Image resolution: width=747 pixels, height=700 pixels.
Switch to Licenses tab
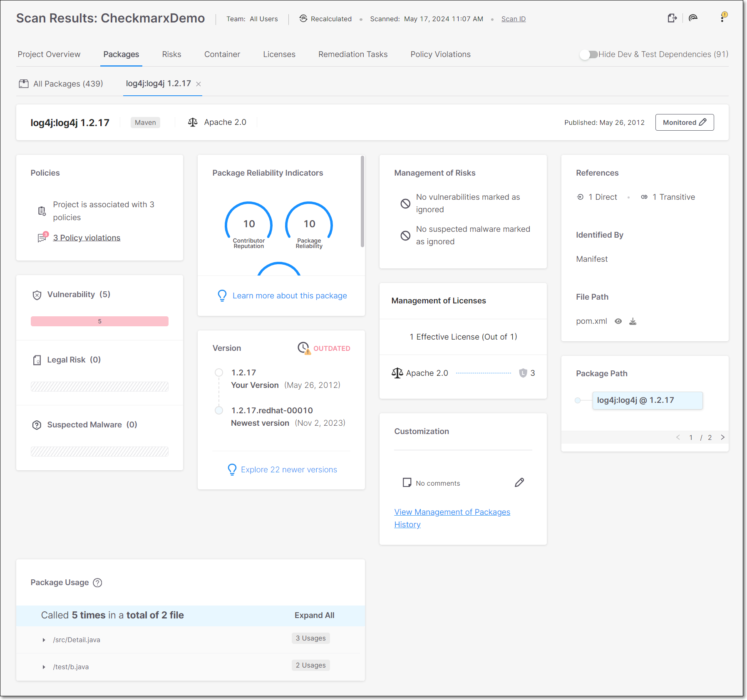[x=279, y=55]
